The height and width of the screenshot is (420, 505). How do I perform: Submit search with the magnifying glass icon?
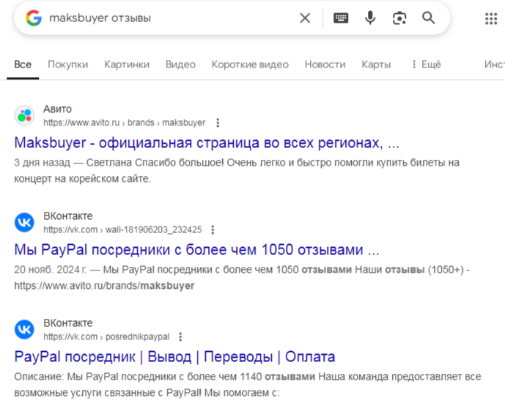[428, 18]
